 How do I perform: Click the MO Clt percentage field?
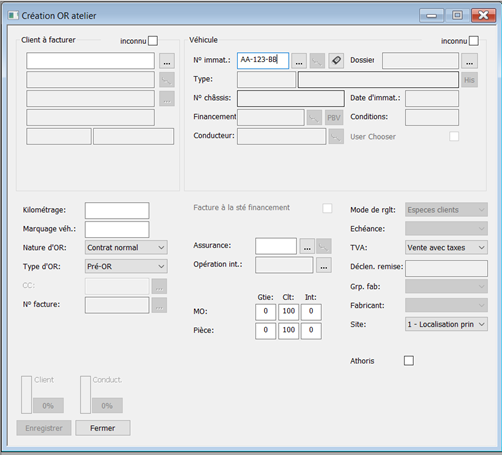[x=288, y=312]
